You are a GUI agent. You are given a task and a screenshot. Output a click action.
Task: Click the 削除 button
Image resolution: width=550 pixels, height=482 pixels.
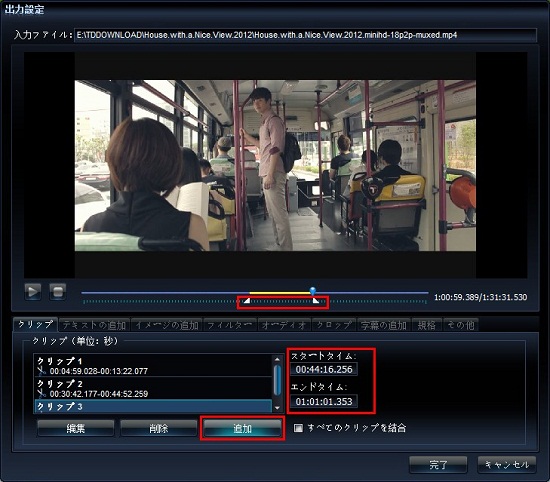click(x=159, y=428)
